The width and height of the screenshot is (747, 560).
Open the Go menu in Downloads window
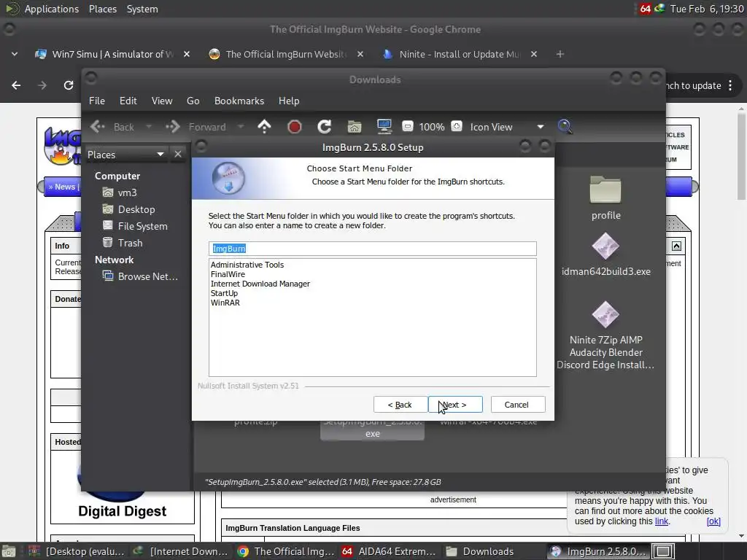193,101
